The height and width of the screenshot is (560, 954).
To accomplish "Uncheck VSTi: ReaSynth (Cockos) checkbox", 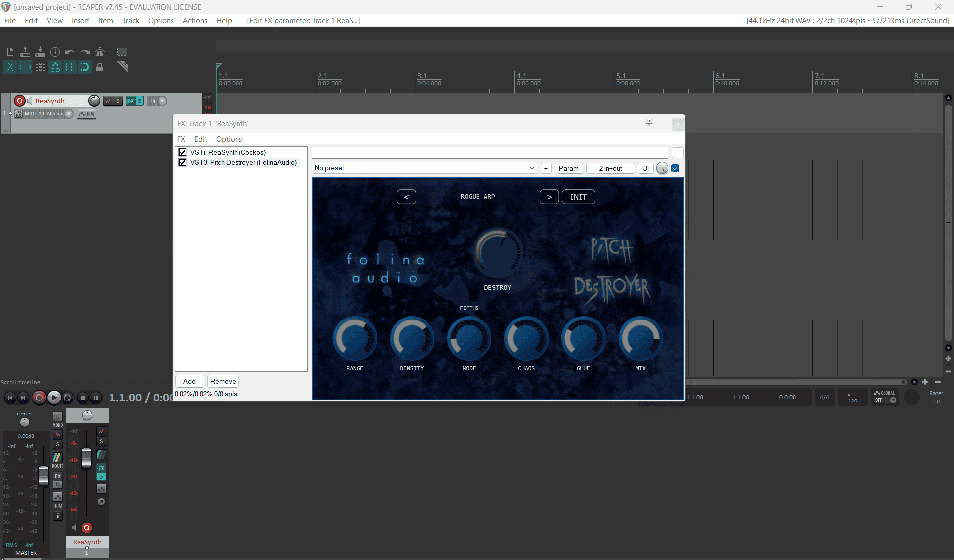I will [x=183, y=152].
